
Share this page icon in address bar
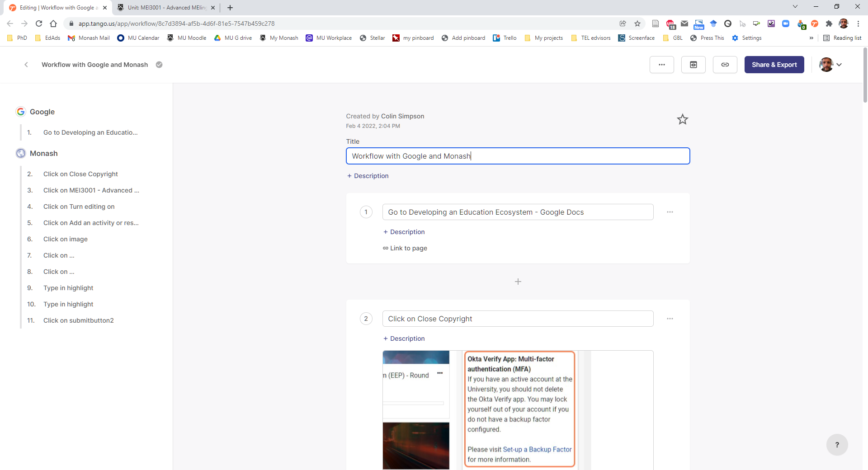click(x=623, y=23)
